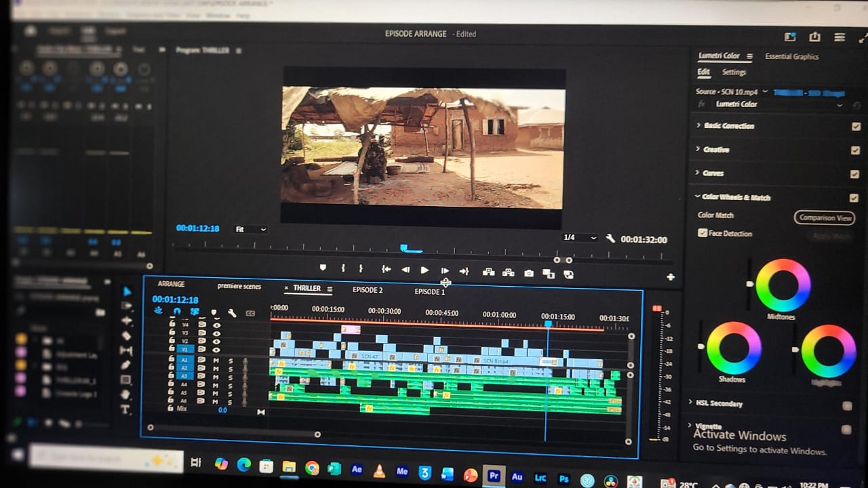Screen dimensions: 868x488
Task: Open the timeline wrench display settings
Action: pyautogui.click(x=232, y=312)
